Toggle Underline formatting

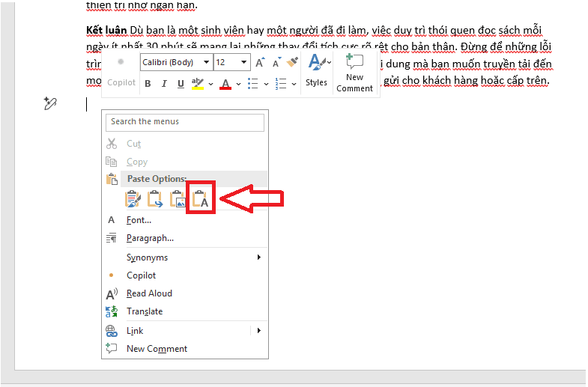(181, 84)
